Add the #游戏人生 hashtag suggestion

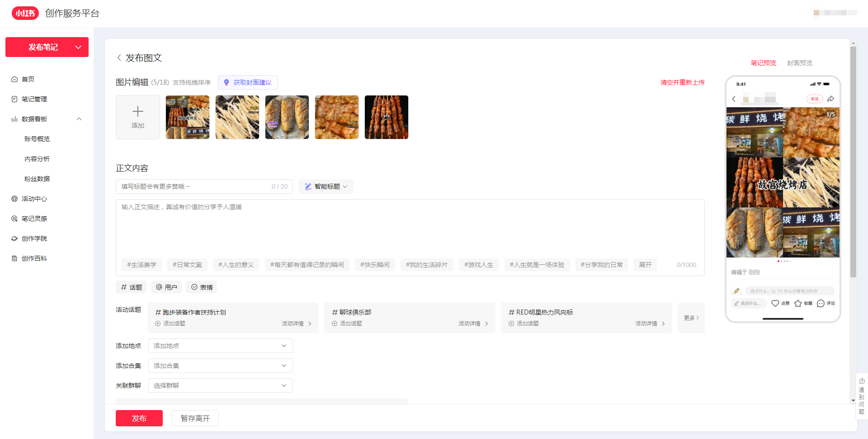pyautogui.click(x=479, y=265)
